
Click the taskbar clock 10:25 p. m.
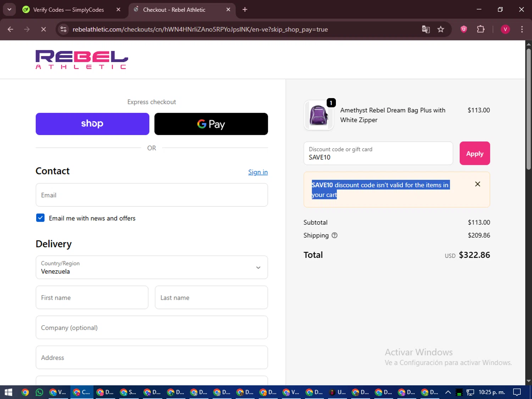point(492,392)
